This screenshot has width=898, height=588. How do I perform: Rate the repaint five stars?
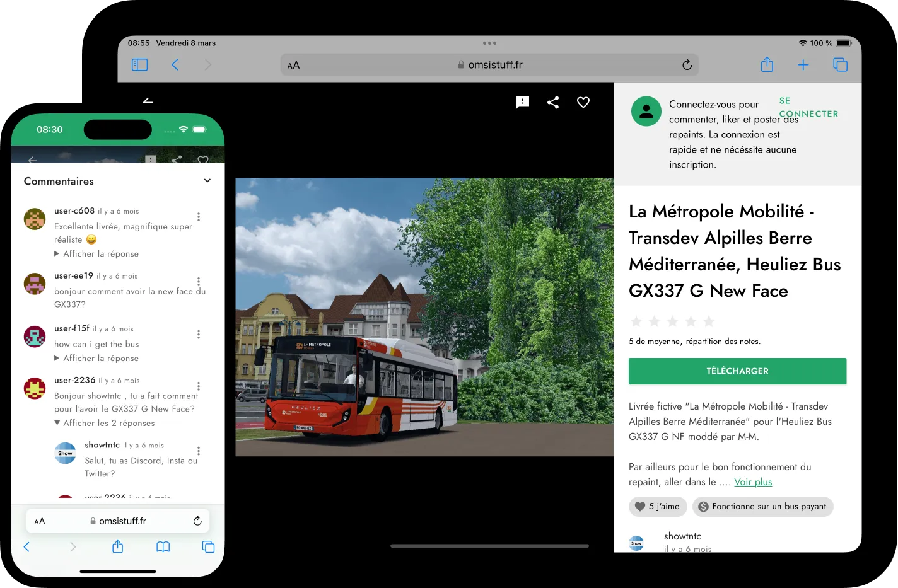tap(709, 321)
